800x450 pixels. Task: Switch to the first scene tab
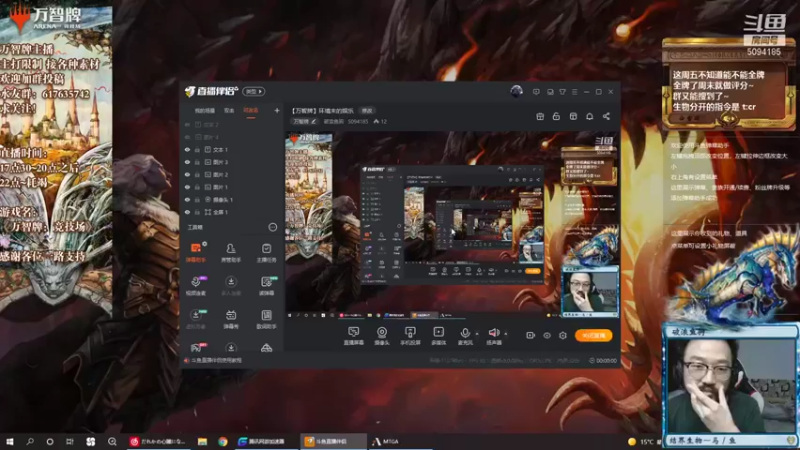(x=205, y=111)
